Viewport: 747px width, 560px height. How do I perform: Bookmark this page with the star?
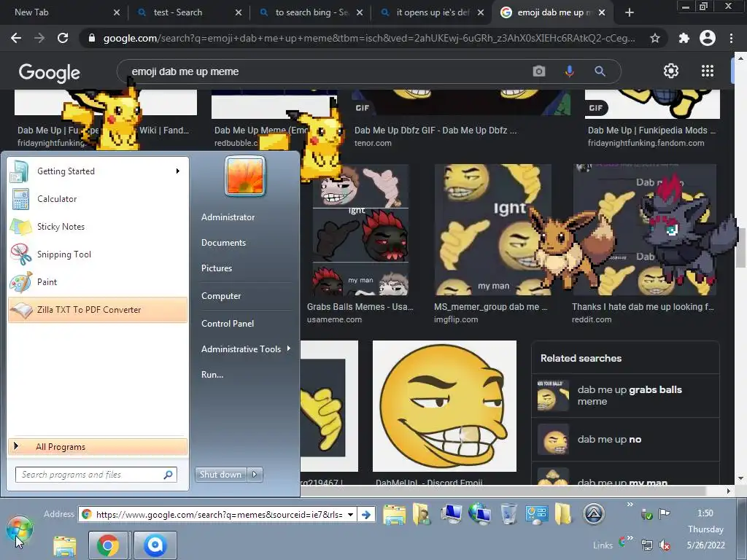click(655, 38)
